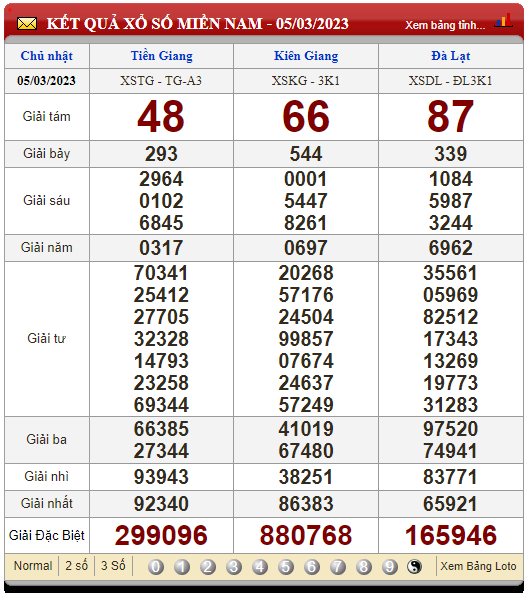This screenshot has width=527, height=593.
Task: Select Giải nhì number 38251
Action: 306,477
